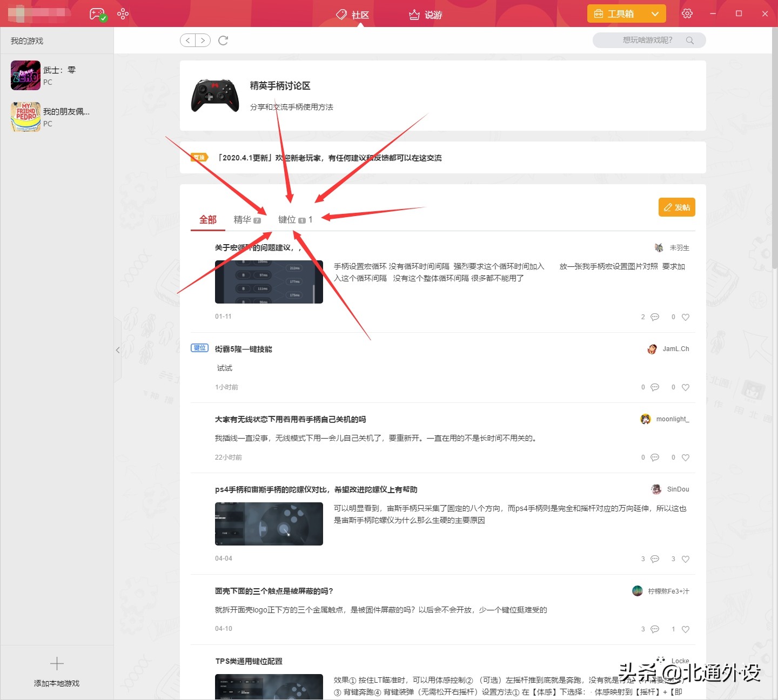Image resolution: width=778 pixels, height=700 pixels.
Task: Open comments on 面壳下面的三个触点 post
Action: tap(655, 629)
